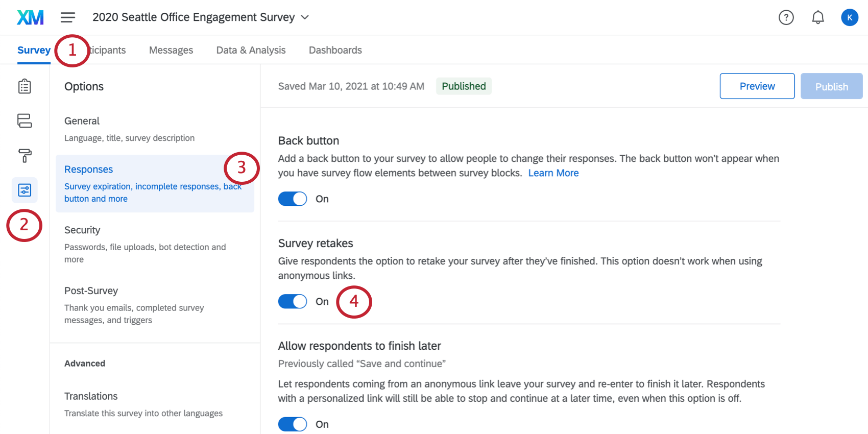868x434 pixels.
Task: Expand the project name dropdown chevron
Action: click(305, 17)
